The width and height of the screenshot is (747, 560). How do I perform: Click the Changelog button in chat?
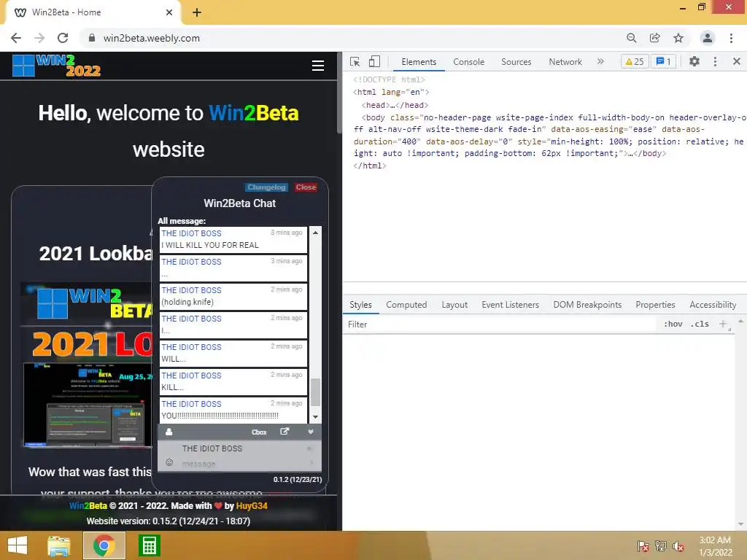click(266, 187)
